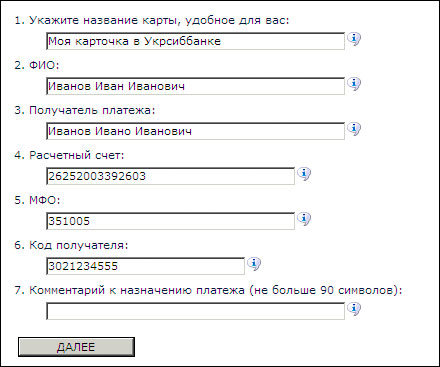
Task: Click the '6. Код получателя:' label
Action: (71, 245)
